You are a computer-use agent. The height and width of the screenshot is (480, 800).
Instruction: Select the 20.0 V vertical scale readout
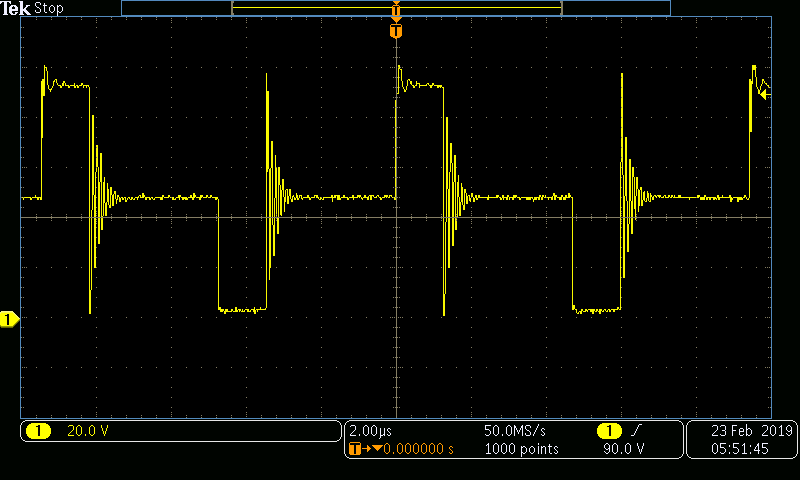[88, 431]
